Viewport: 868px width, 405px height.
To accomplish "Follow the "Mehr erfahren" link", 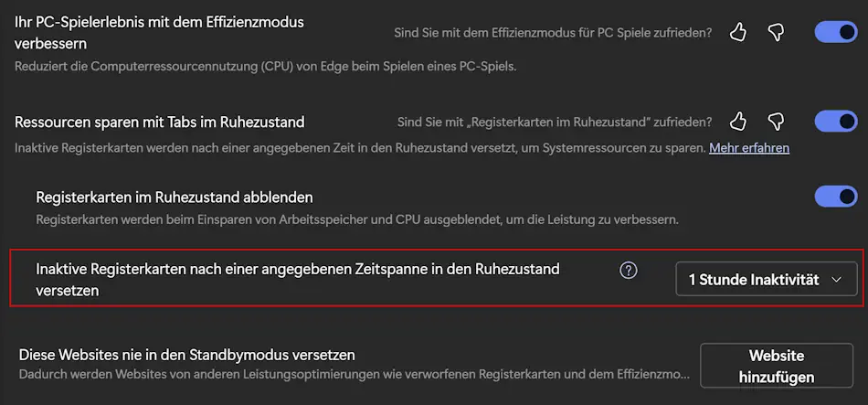I will click(x=749, y=147).
